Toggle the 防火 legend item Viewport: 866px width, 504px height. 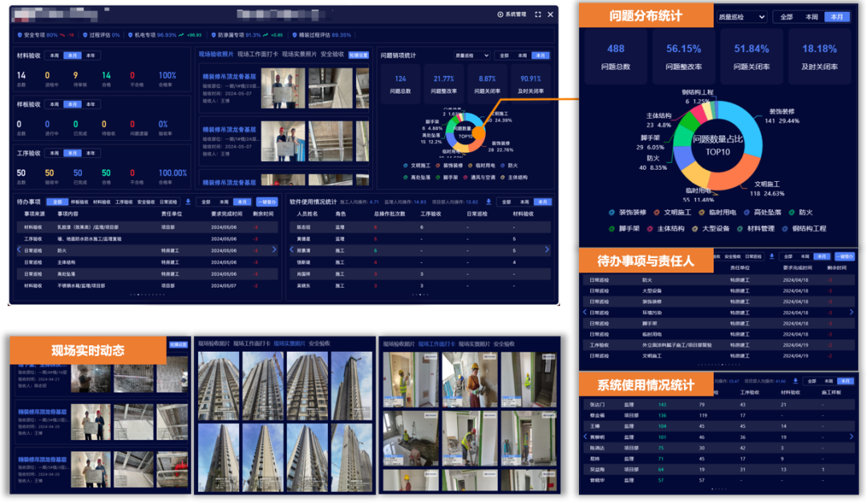click(x=806, y=213)
